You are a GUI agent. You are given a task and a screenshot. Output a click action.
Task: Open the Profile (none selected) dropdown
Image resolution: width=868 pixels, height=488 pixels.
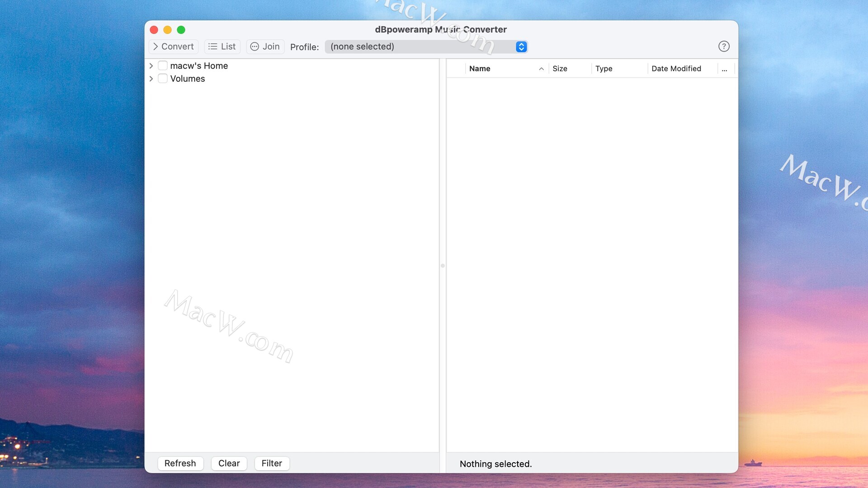(x=420, y=47)
